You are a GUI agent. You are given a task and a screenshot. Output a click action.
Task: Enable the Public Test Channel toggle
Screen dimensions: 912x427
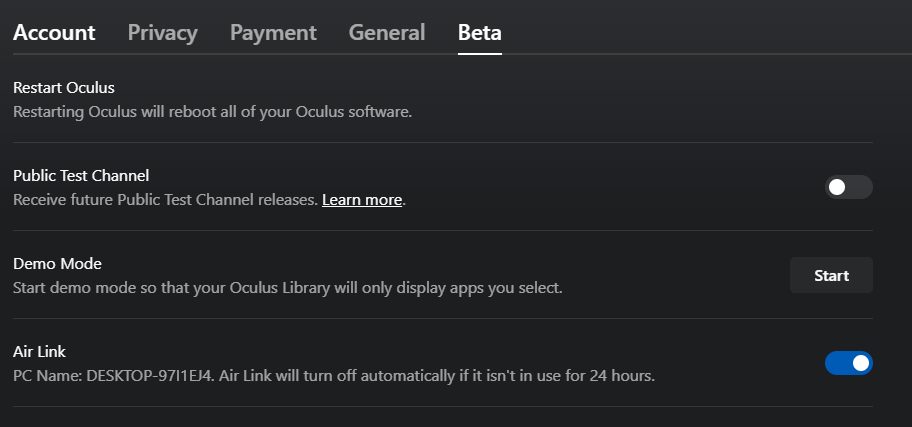point(849,187)
